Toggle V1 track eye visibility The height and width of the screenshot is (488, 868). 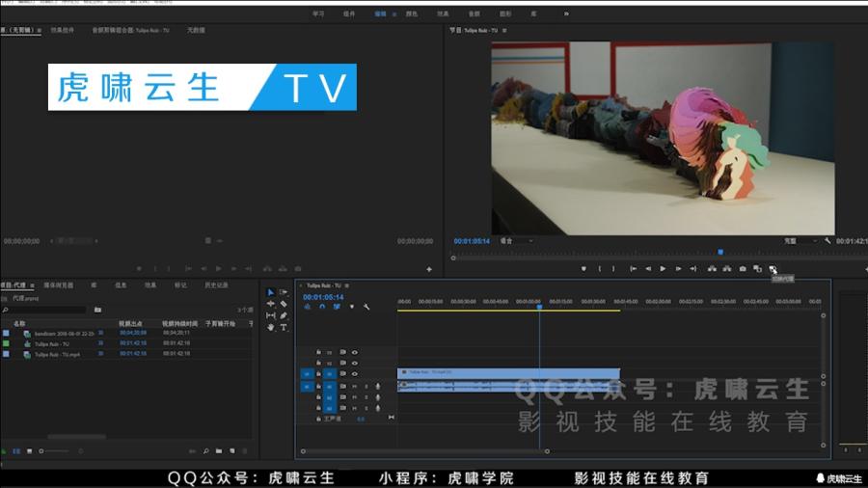[x=355, y=374]
